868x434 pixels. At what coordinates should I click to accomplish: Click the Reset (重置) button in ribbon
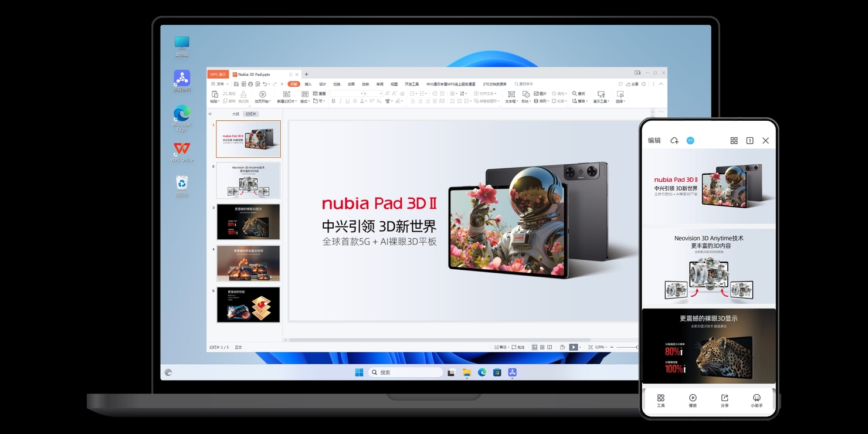coord(319,94)
